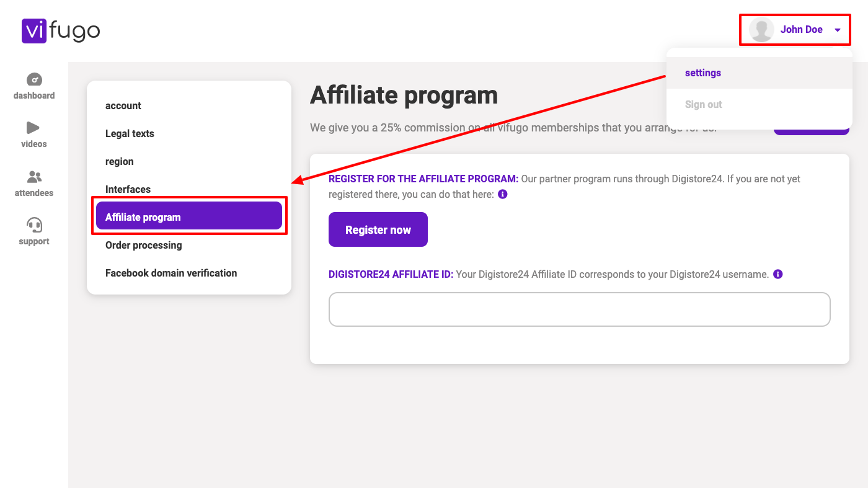The image size is (868, 488).
Task: Show info icon beside register text
Action: (503, 194)
